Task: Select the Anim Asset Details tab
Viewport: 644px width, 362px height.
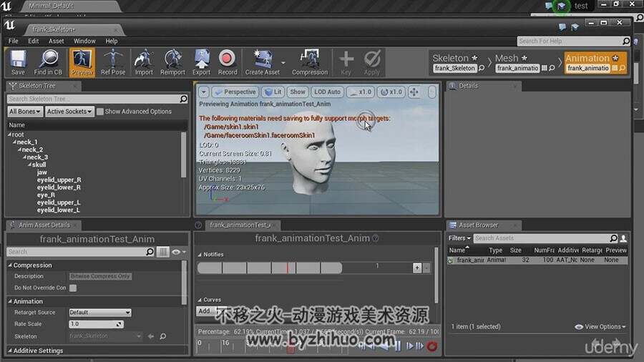Action: pos(44,225)
